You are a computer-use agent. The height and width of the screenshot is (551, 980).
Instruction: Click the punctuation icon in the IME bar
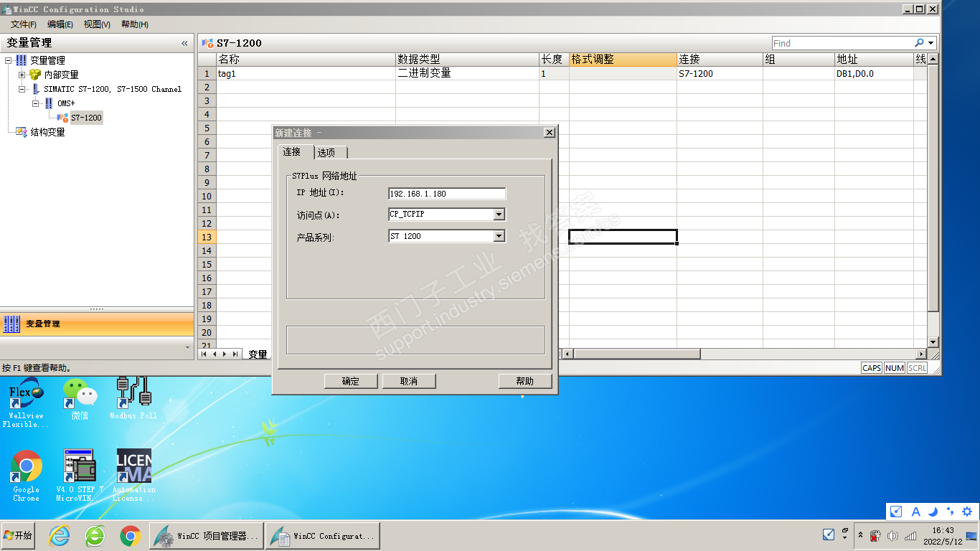click(950, 512)
